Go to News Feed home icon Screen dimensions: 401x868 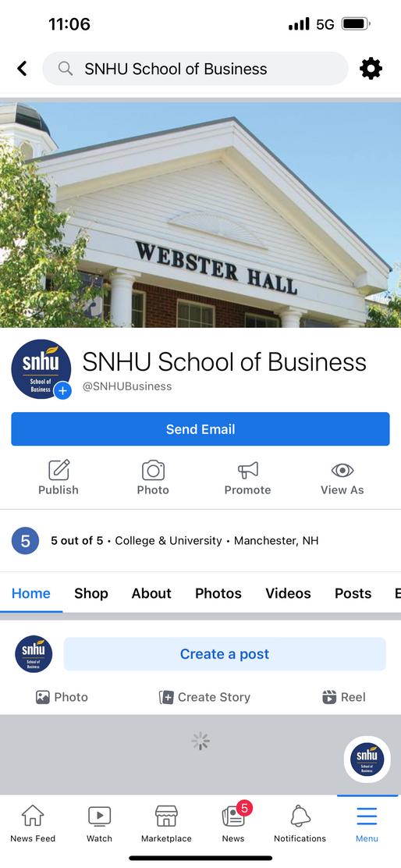(x=33, y=824)
